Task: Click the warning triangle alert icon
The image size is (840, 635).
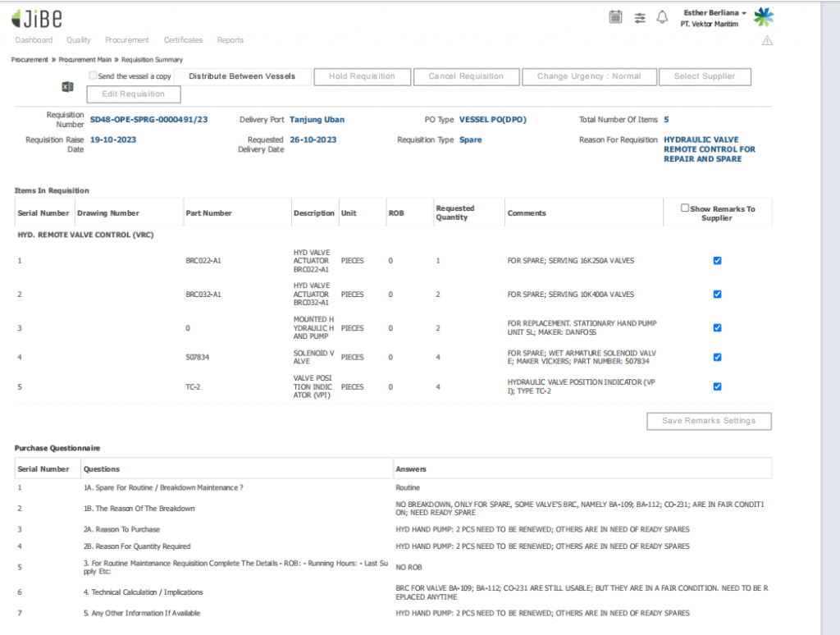Action: [767, 40]
